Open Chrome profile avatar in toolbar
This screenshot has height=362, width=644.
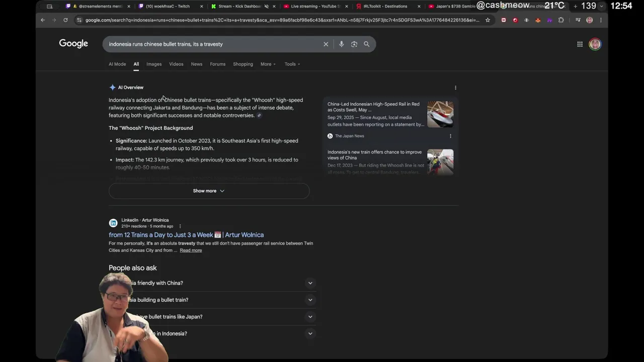point(590,20)
